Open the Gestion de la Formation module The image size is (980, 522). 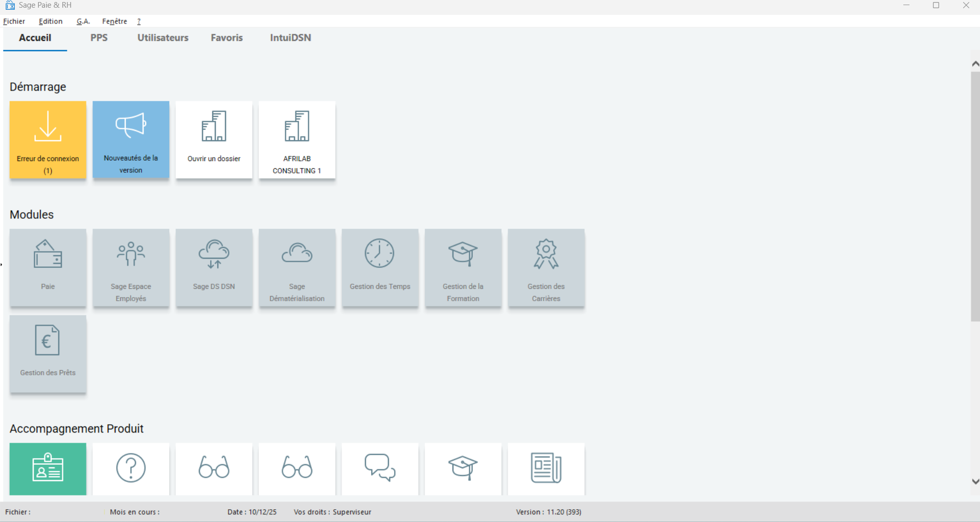coord(463,267)
